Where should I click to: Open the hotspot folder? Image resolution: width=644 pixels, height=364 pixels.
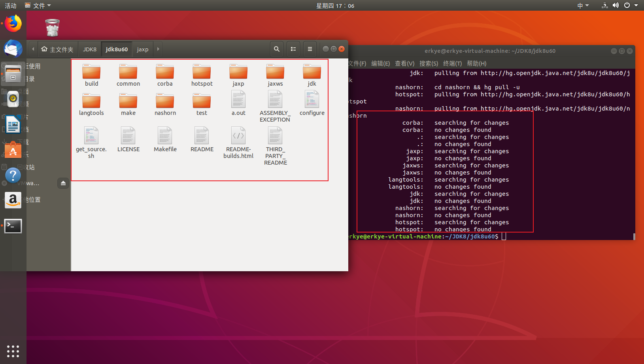point(202,75)
